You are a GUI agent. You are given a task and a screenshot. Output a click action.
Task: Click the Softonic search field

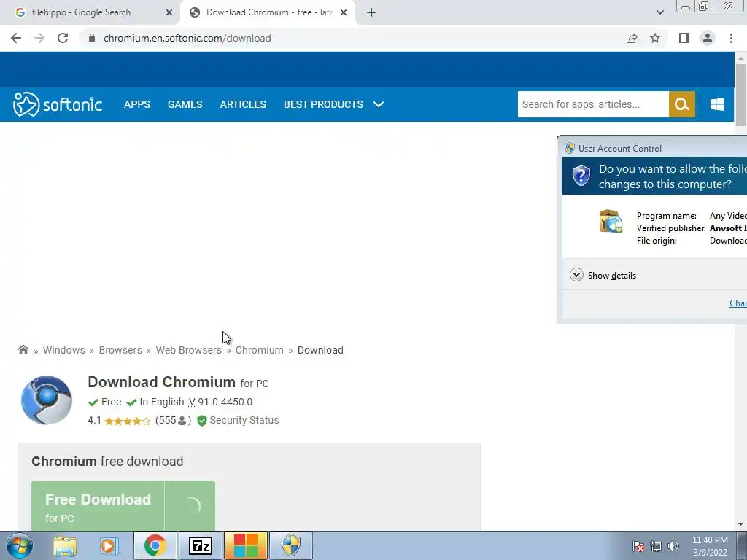point(593,104)
